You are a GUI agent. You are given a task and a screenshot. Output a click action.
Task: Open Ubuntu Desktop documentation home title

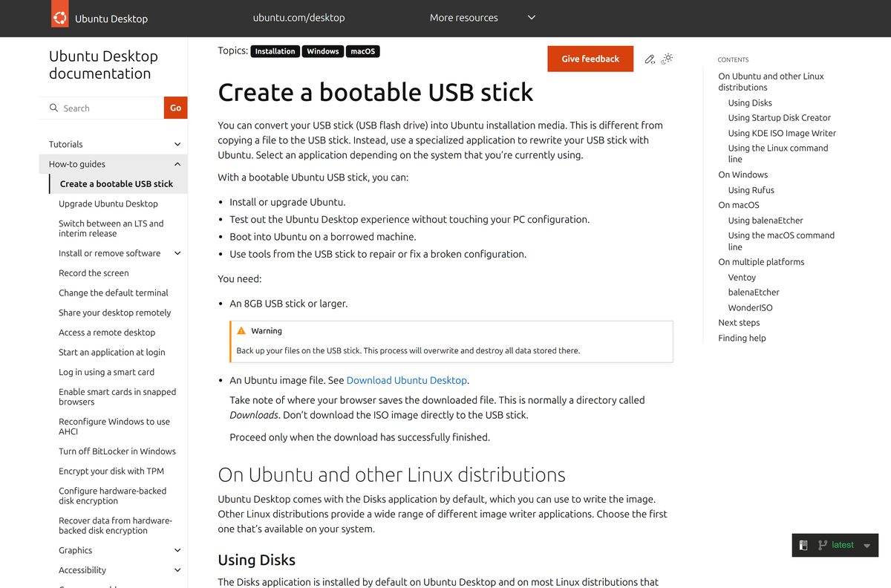(103, 65)
